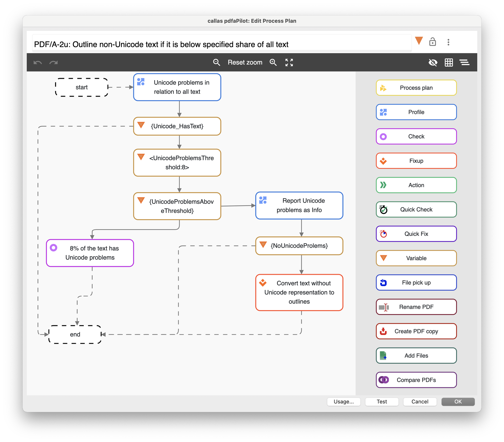
Task: Pick the Action palette item
Action: (x=416, y=185)
